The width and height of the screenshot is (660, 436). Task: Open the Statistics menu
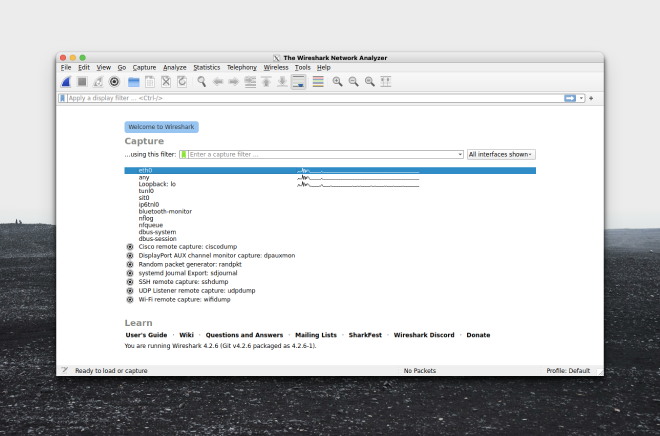tap(207, 67)
